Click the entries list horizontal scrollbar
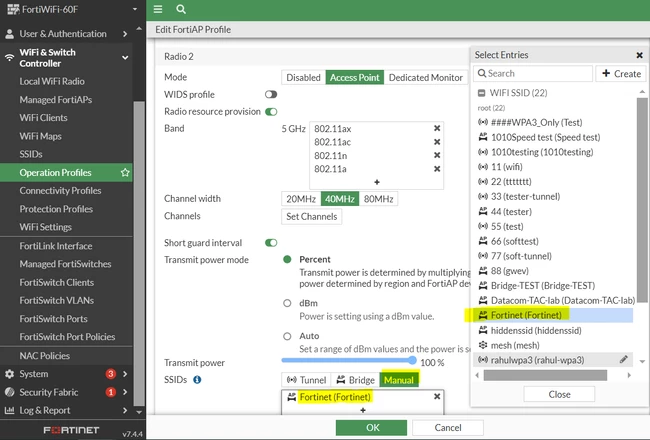 (x=545, y=375)
